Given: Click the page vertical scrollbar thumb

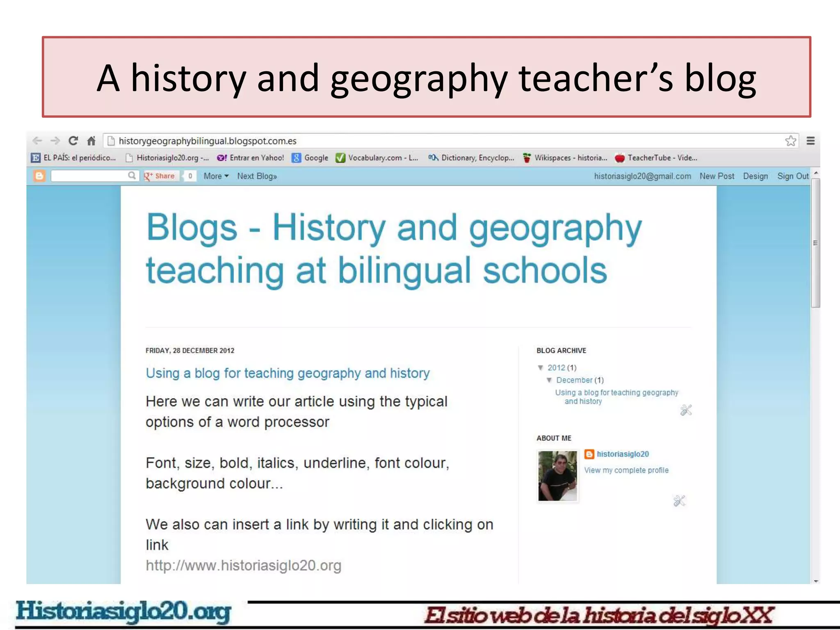Looking at the screenshot, I should pyautogui.click(x=815, y=243).
